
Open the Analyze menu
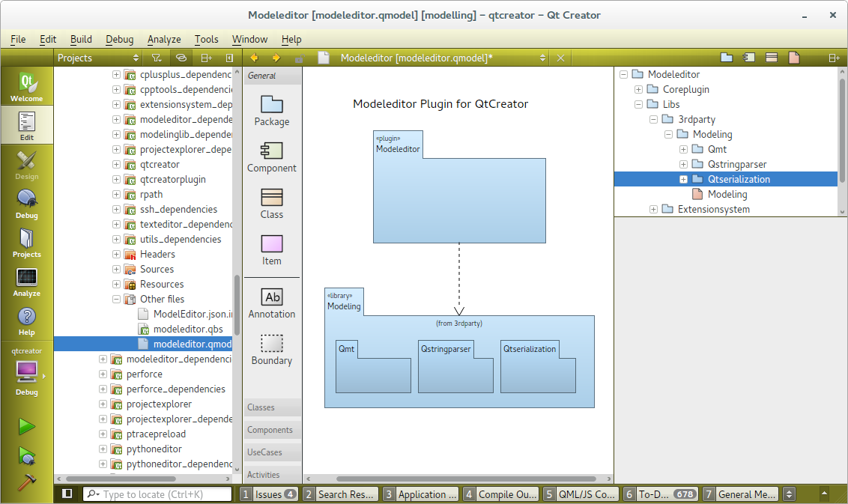164,39
